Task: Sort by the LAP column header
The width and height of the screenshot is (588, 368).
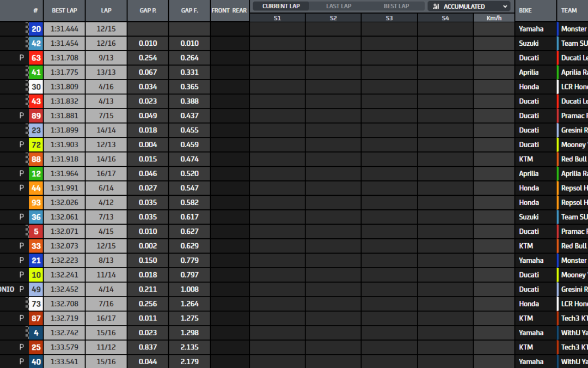Action: point(106,10)
